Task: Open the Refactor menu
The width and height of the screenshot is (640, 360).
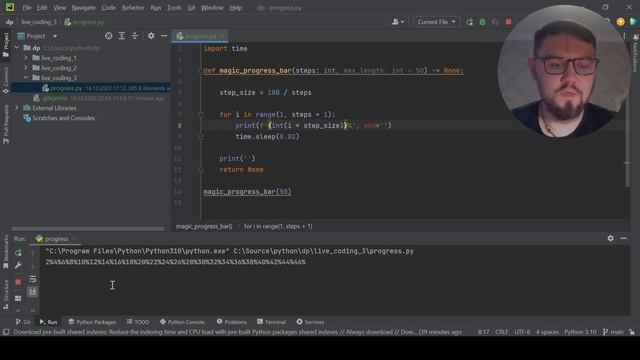Action: [x=133, y=8]
